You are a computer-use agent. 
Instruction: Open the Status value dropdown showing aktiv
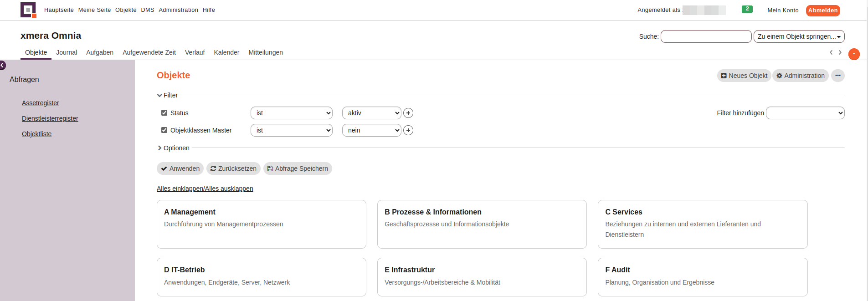tap(371, 113)
